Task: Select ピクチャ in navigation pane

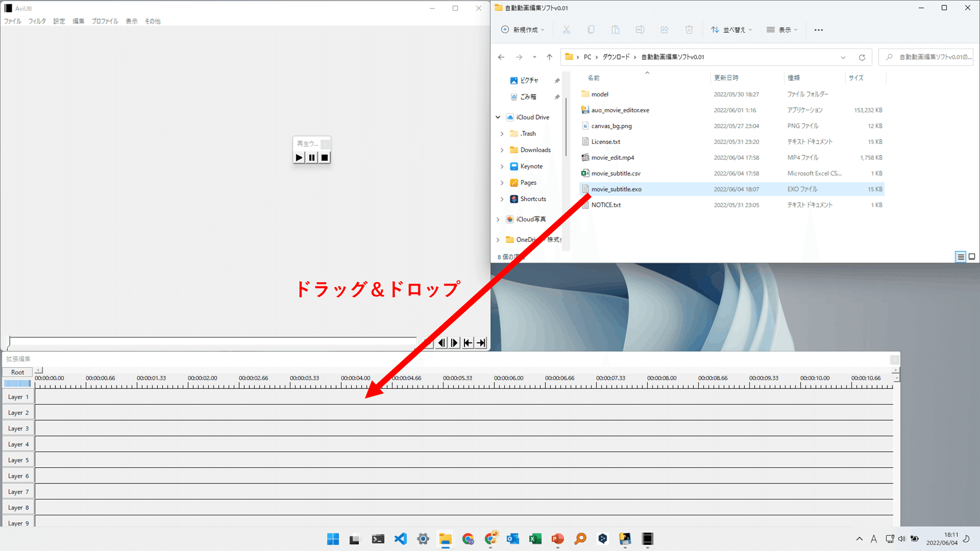Action: [x=529, y=80]
